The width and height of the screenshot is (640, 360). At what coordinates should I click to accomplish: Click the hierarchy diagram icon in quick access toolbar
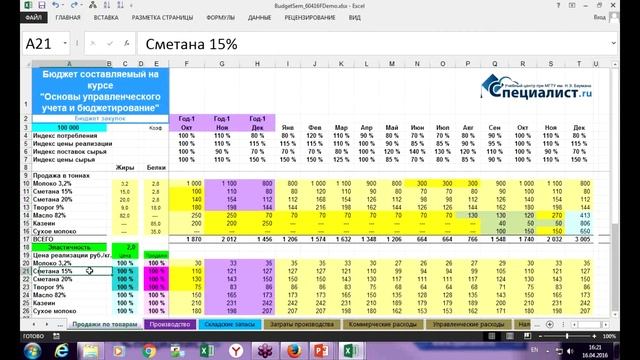(93, 5)
